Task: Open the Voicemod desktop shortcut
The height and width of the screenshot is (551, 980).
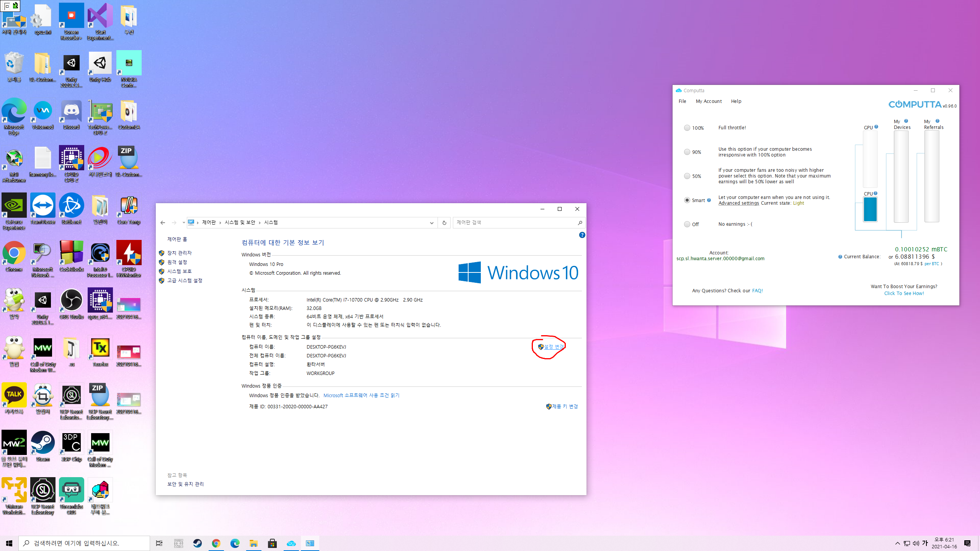Action: pyautogui.click(x=42, y=114)
